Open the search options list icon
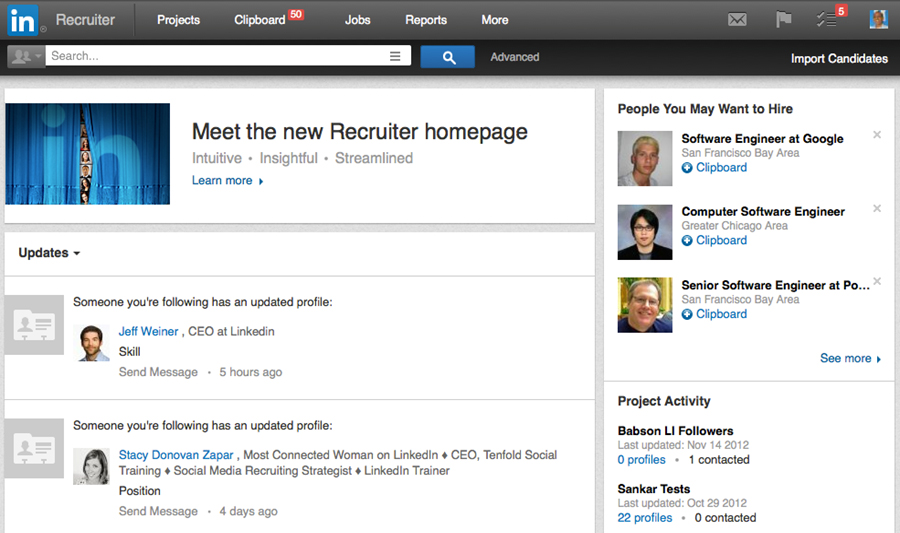 click(x=395, y=56)
